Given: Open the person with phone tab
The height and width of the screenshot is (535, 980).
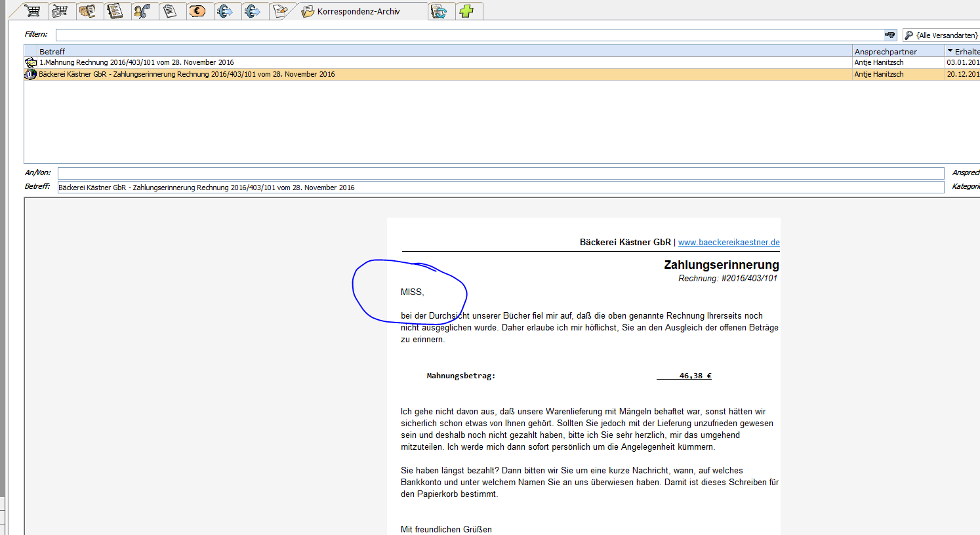Looking at the screenshot, I should [142, 11].
